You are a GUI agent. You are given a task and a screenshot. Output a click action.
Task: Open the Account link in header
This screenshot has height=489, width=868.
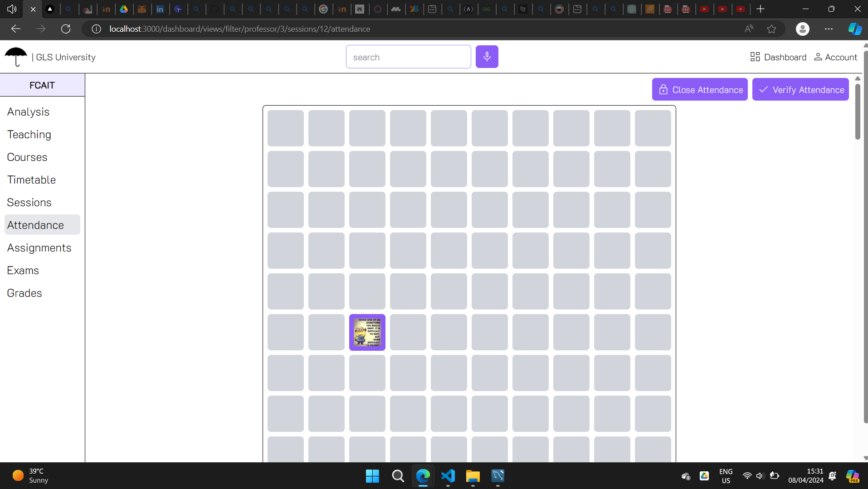coord(835,57)
